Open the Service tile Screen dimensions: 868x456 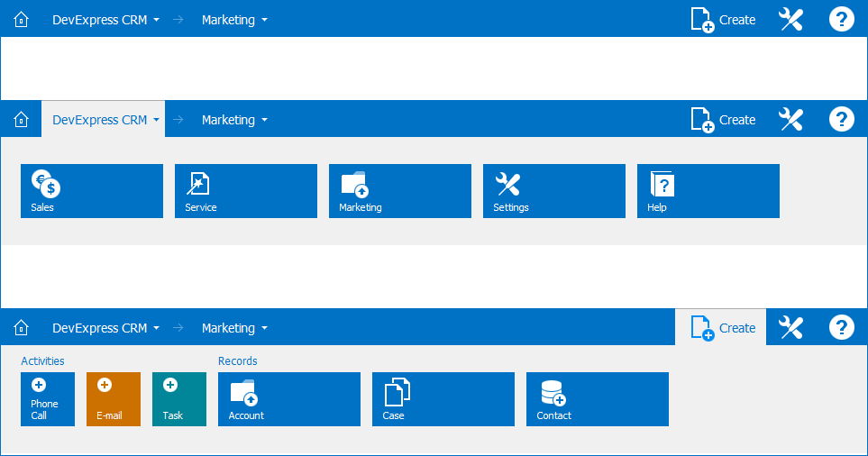246,191
